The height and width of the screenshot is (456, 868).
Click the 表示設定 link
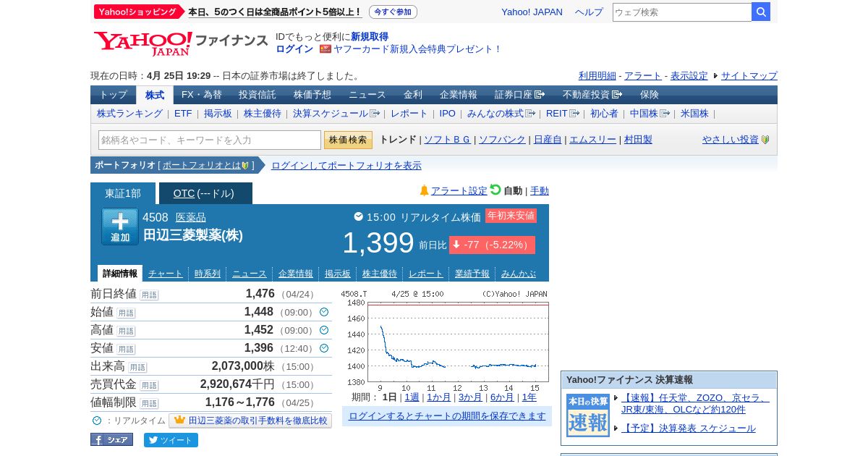(x=689, y=75)
